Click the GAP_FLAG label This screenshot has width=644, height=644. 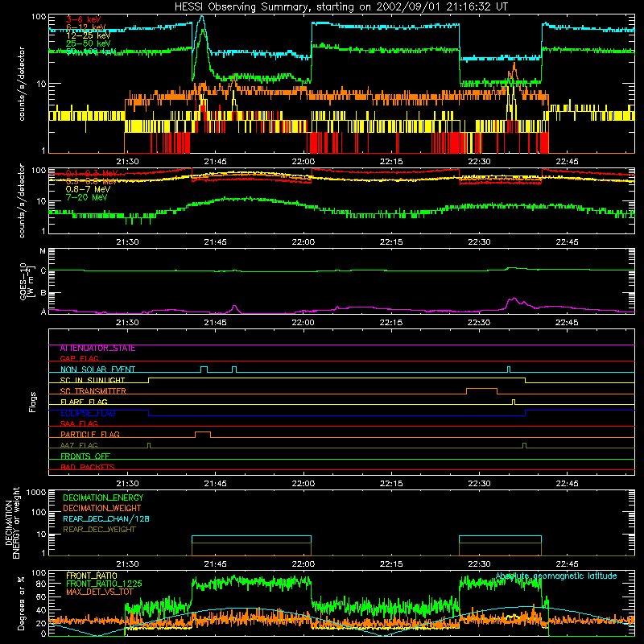(79, 358)
